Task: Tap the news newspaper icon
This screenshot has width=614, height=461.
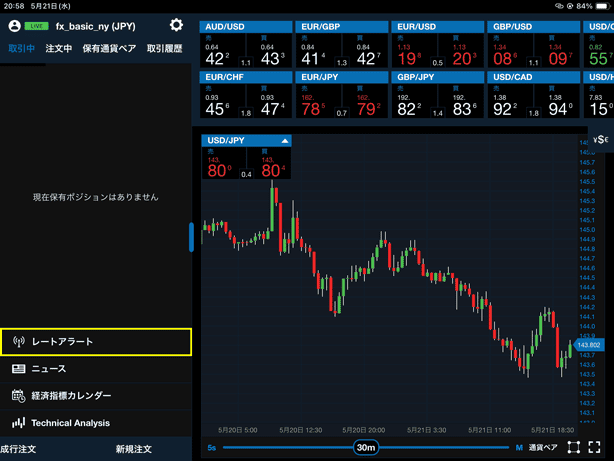Action: click(x=18, y=369)
